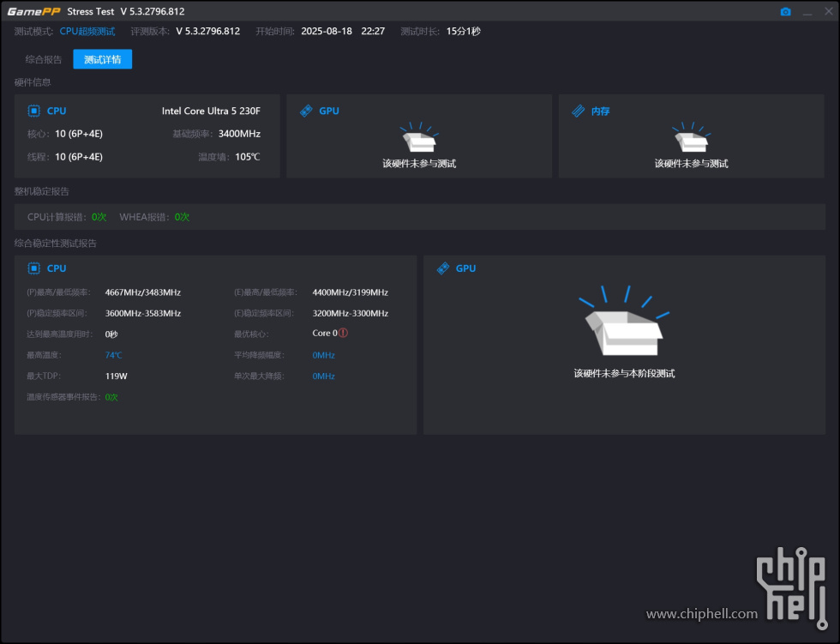Click the red warning icon beside Core 0
Viewport: 840px width, 644px height.
[344, 333]
